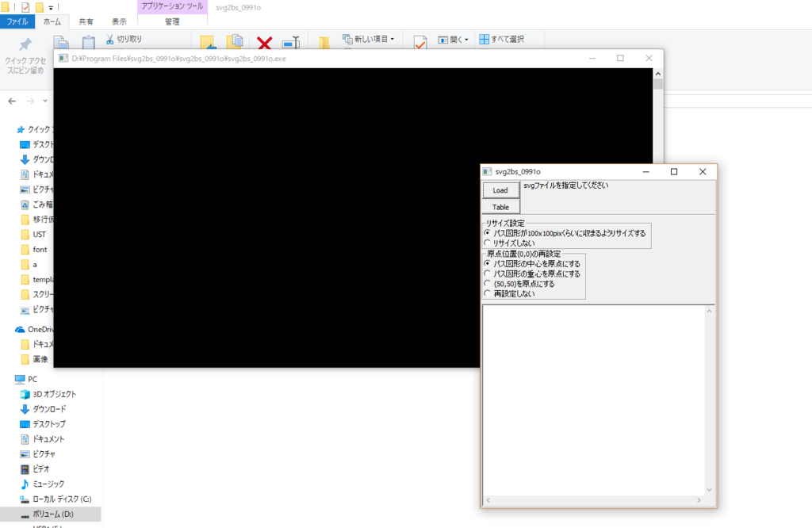Click the output area scroll right arrow
Image resolution: width=812 pixels, height=528 pixels.
(699, 500)
